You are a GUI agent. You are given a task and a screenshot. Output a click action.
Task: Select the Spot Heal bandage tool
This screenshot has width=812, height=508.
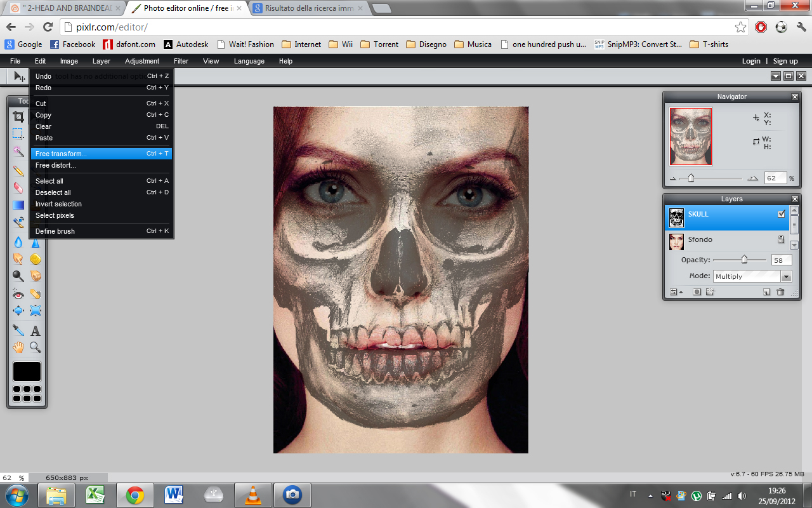[x=36, y=294]
